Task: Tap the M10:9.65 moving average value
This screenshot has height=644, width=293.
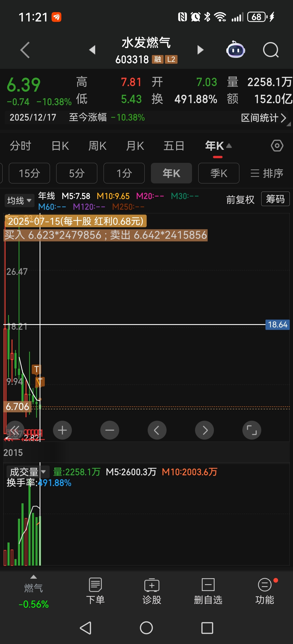Action: [113, 196]
